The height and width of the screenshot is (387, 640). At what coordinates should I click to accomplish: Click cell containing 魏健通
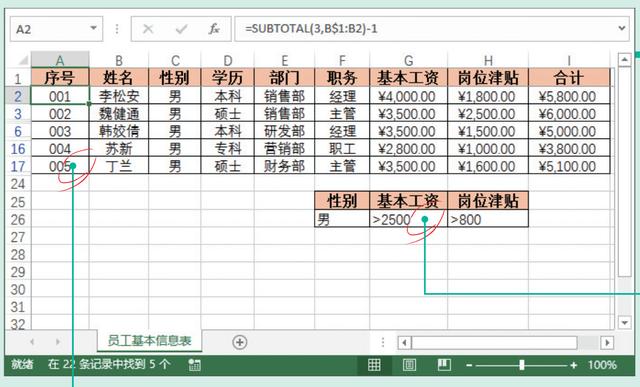click(119, 113)
